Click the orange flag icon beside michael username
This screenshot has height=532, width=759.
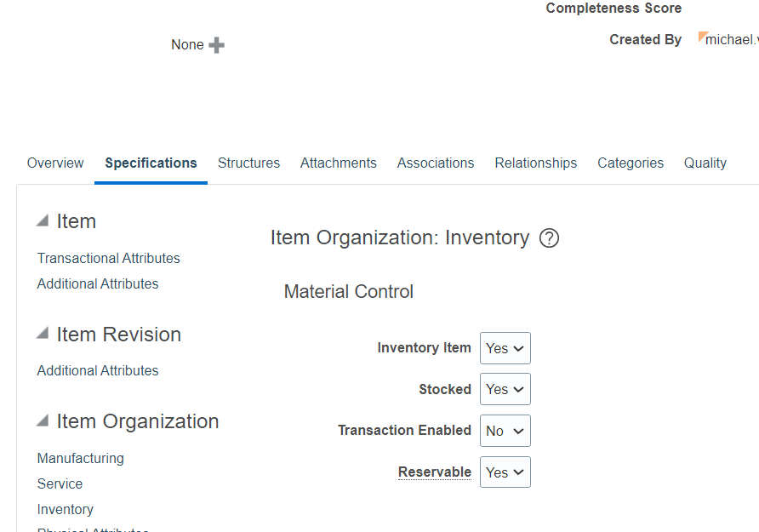point(705,36)
